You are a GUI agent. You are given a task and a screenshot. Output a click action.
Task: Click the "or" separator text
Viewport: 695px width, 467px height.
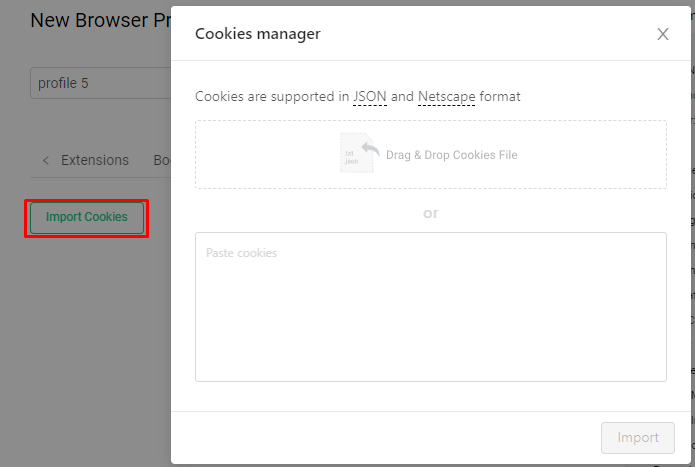point(430,214)
